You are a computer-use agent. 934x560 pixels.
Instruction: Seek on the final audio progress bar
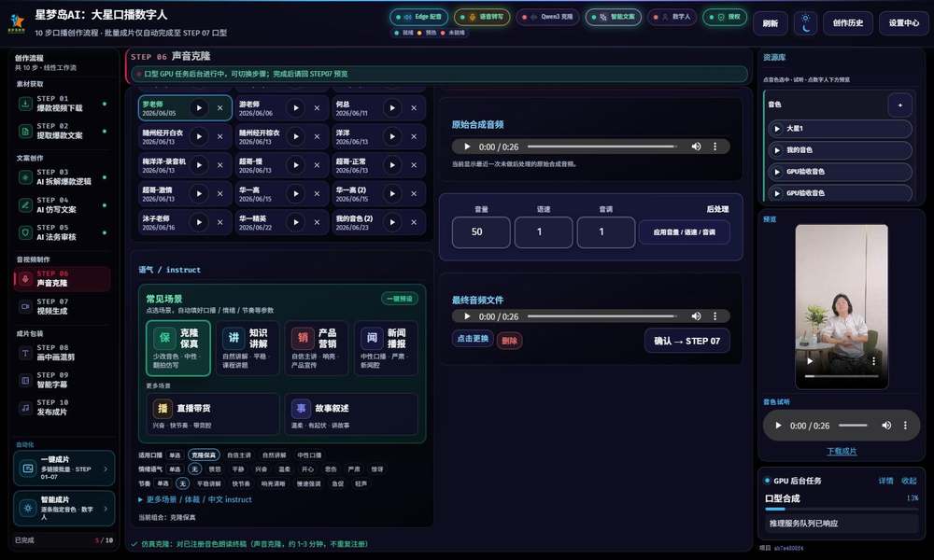602,316
